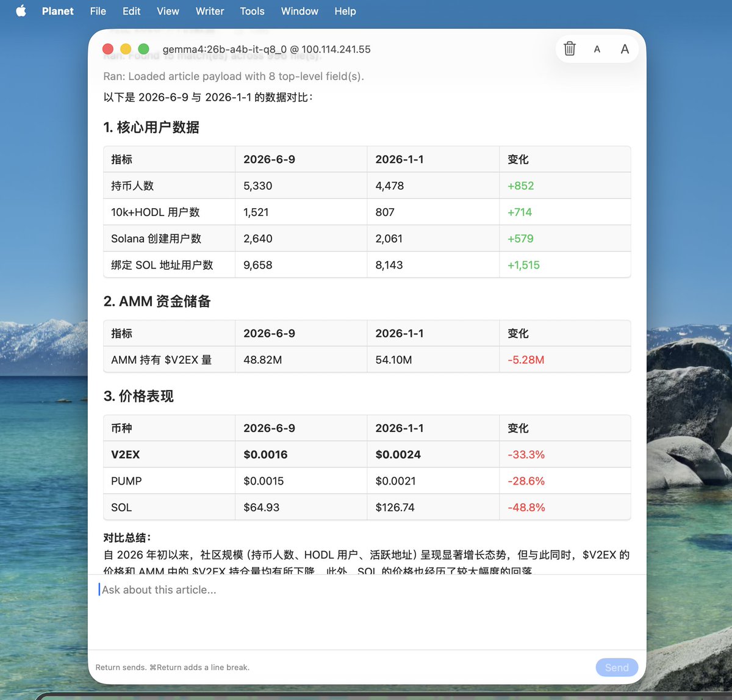Click the line '以下是 2026-6-9 与 2026-1-1 的数据对比'

[x=208, y=97]
